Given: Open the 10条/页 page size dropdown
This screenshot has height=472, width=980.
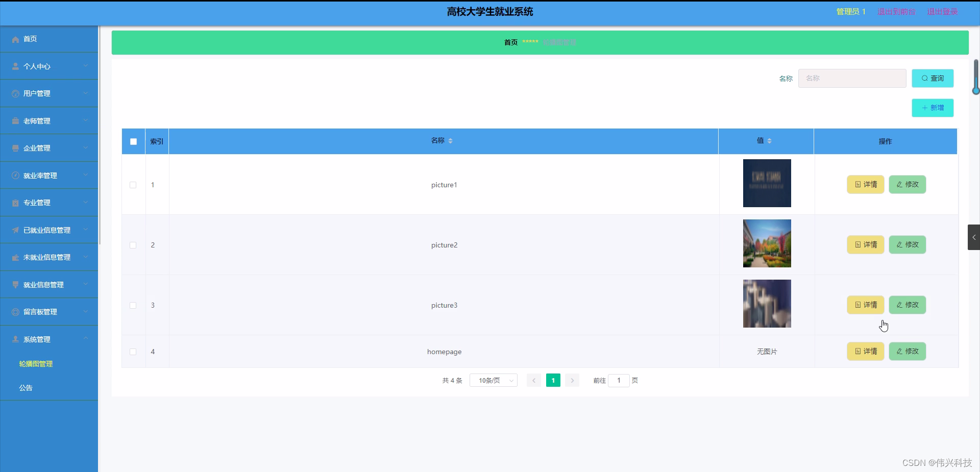Looking at the screenshot, I should click(x=493, y=380).
